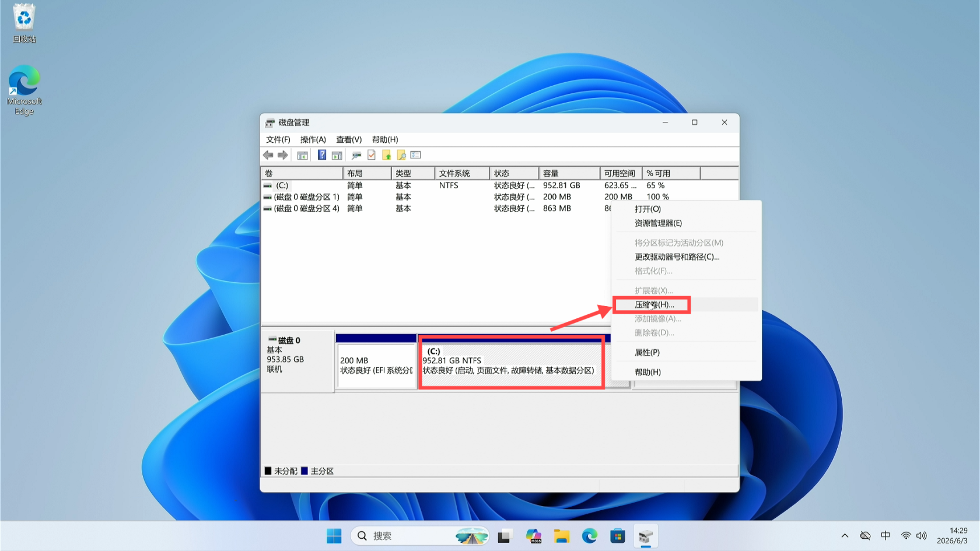980x551 pixels.
Task: Click the 磁盘 0 disk label panel
Action: tap(297, 362)
